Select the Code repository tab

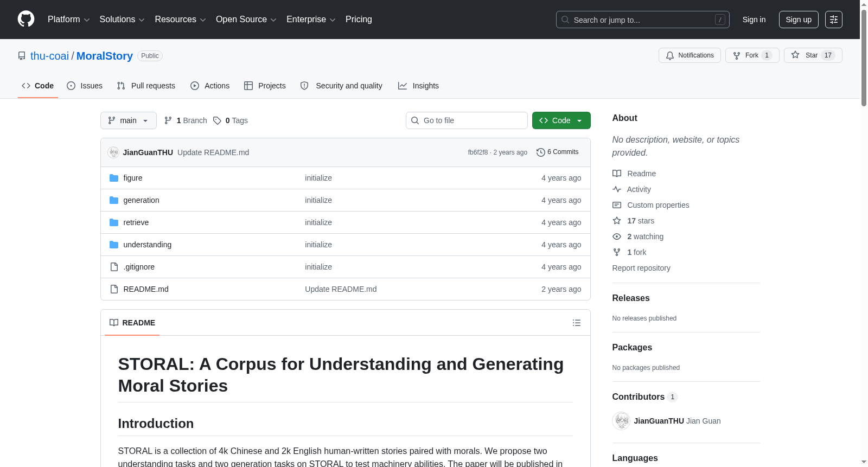coord(38,86)
